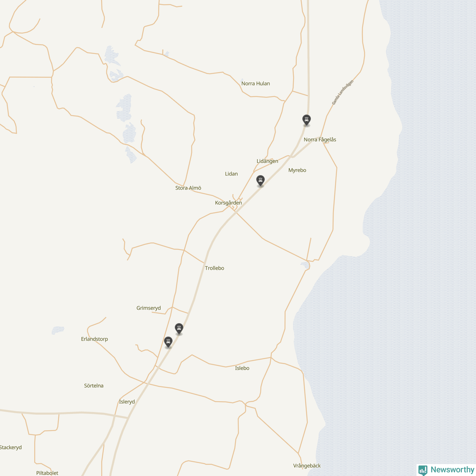Select the Myrebo place name
The image size is (476, 476).
click(x=297, y=170)
